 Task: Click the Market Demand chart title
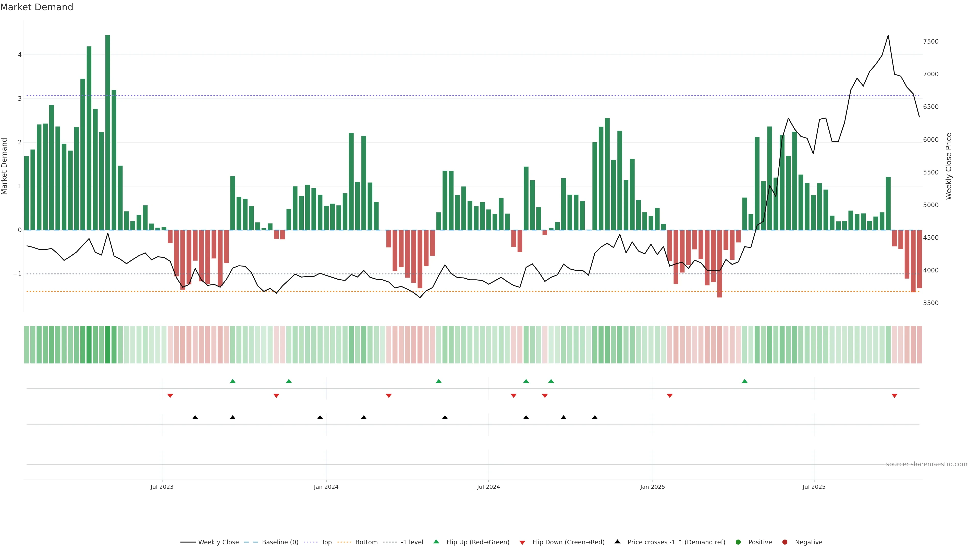(36, 7)
